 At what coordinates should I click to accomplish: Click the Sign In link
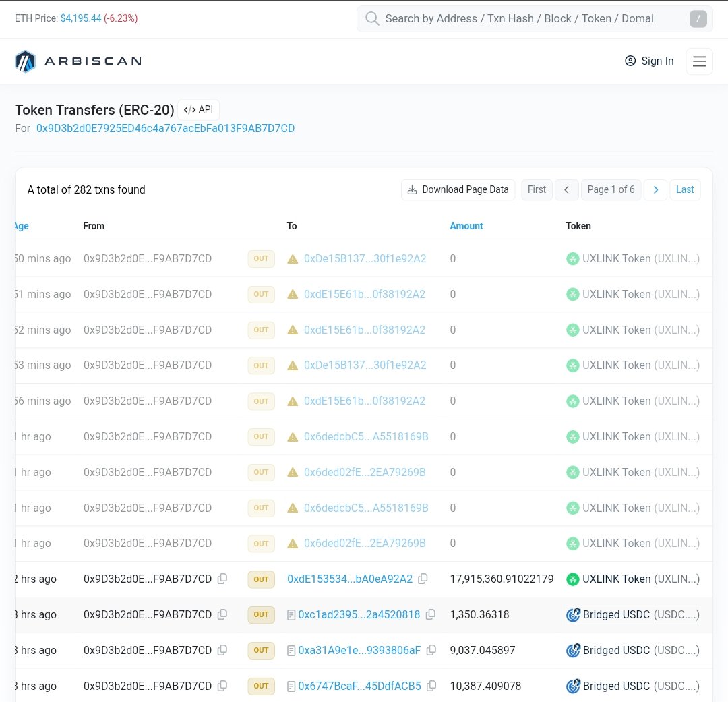[x=649, y=61]
